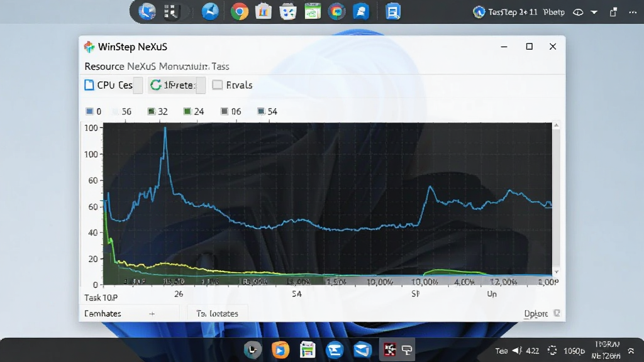Viewport: 644px width, 362px height.
Task: Expand the dropdown arrow in the top bar
Action: pos(594,13)
